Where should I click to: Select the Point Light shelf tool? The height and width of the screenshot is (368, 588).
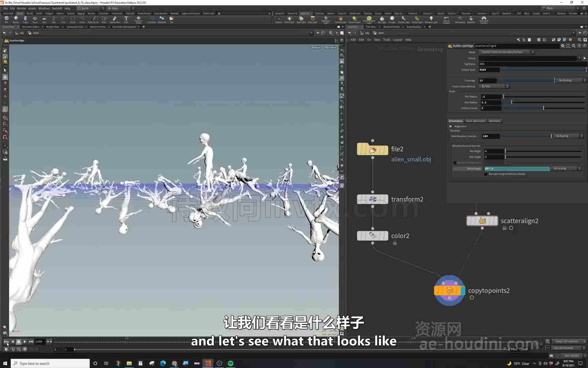(x=289, y=19)
